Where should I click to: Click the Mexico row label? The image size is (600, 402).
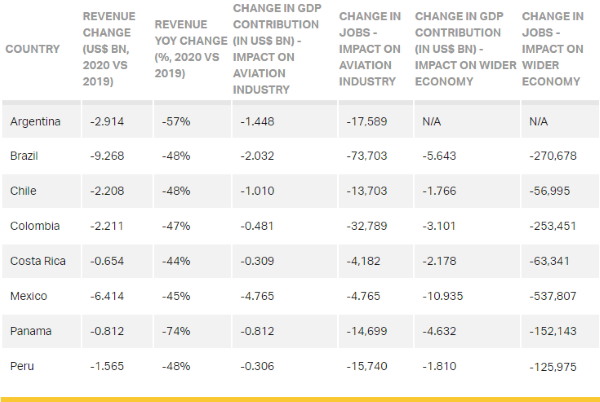(29, 296)
